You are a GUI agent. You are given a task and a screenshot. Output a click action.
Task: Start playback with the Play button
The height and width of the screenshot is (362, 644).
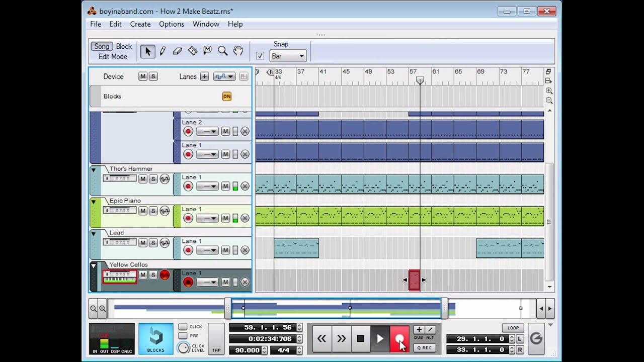380,339
